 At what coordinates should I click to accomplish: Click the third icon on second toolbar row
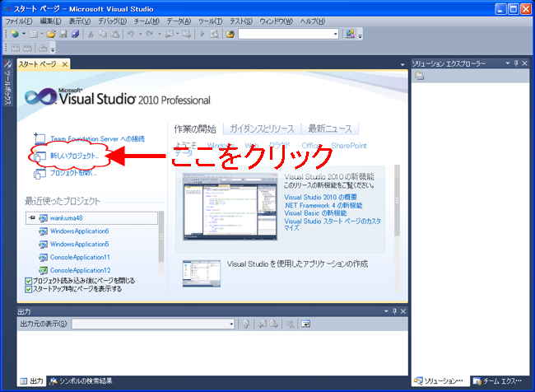[x=43, y=48]
